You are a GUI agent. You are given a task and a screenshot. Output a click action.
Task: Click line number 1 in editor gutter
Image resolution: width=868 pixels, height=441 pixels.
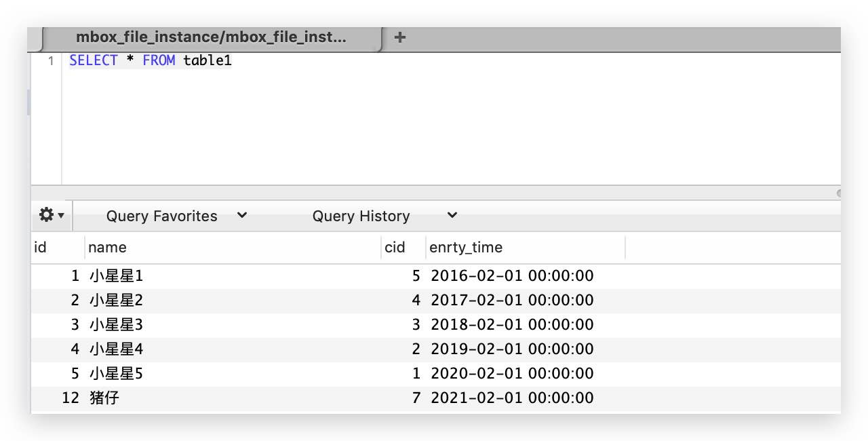point(51,61)
